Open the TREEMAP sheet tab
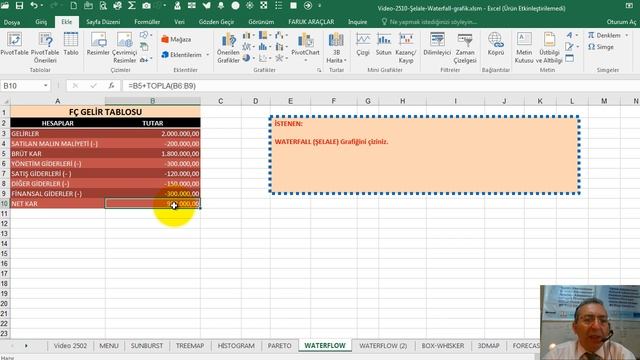The width and height of the screenshot is (640, 360). pos(190,346)
